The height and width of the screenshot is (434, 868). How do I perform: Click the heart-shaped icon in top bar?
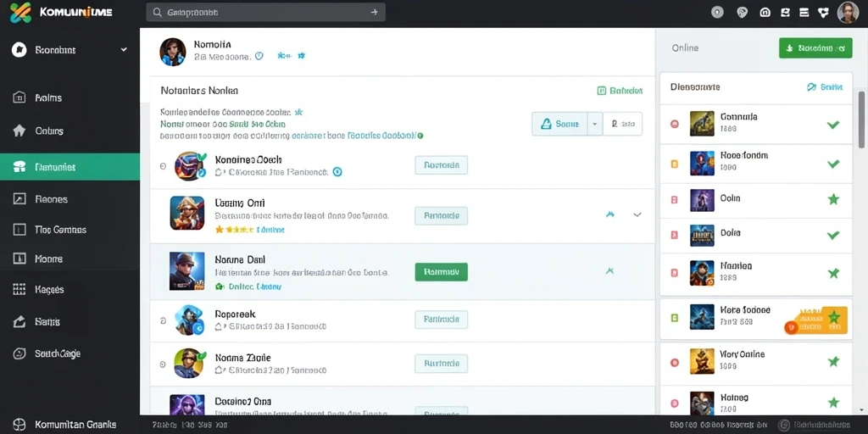click(824, 12)
